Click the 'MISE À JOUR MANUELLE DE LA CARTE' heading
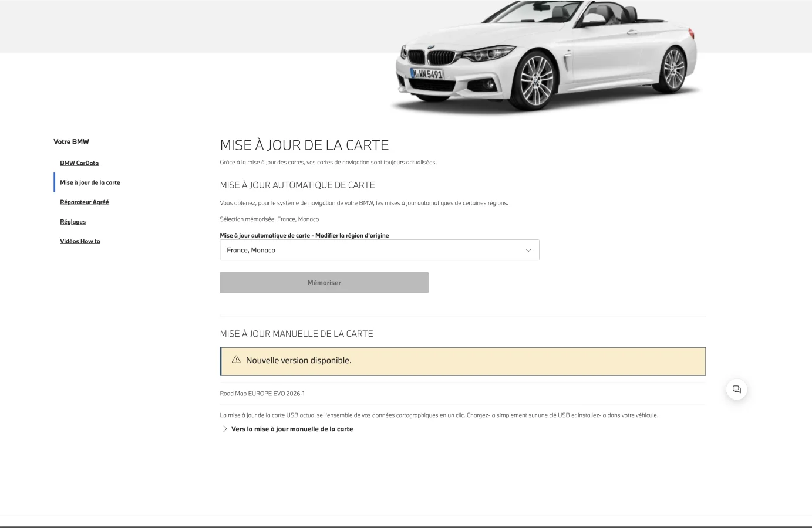The image size is (812, 528). [x=297, y=334]
